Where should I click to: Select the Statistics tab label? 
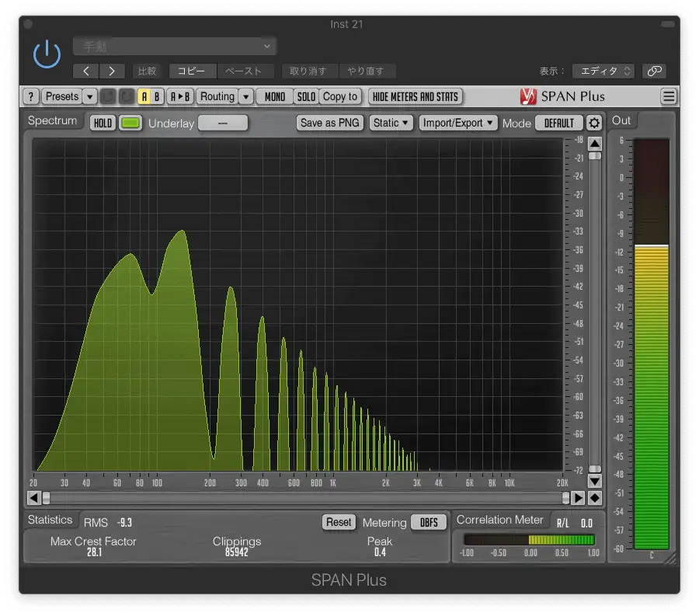[50, 520]
